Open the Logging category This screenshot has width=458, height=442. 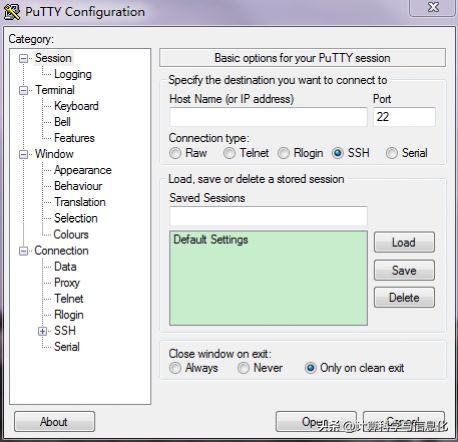point(73,74)
